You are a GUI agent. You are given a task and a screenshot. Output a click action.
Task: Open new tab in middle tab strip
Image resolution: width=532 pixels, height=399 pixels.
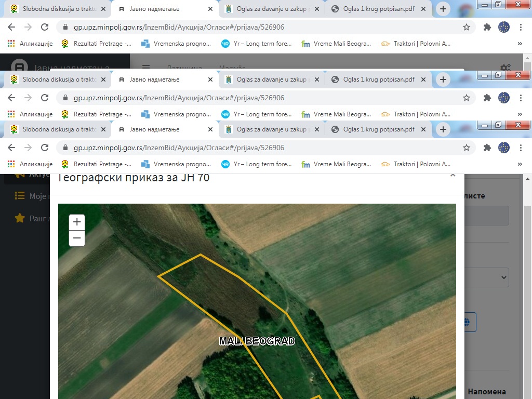click(x=443, y=79)
